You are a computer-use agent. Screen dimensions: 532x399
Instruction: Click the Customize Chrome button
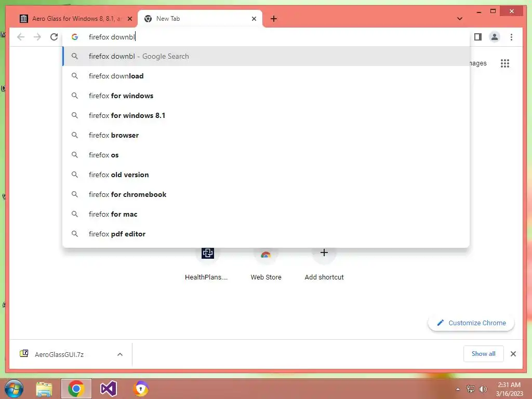pyautogui.click(x=471, y=323)
